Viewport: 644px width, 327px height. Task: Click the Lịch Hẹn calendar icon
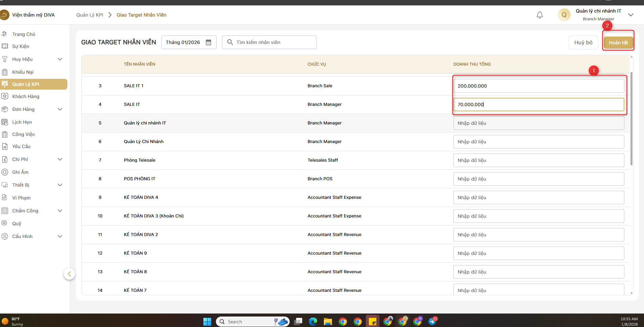(x=5, y=122)
